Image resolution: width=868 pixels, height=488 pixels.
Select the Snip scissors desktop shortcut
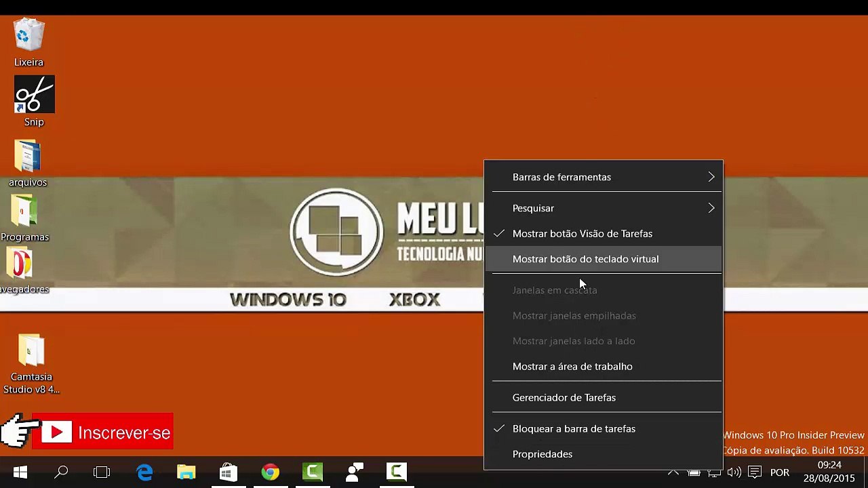(34, 102)
